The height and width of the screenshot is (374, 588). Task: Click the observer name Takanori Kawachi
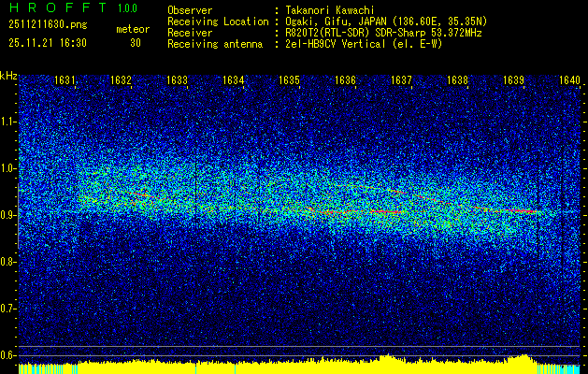tap(330, 10)
